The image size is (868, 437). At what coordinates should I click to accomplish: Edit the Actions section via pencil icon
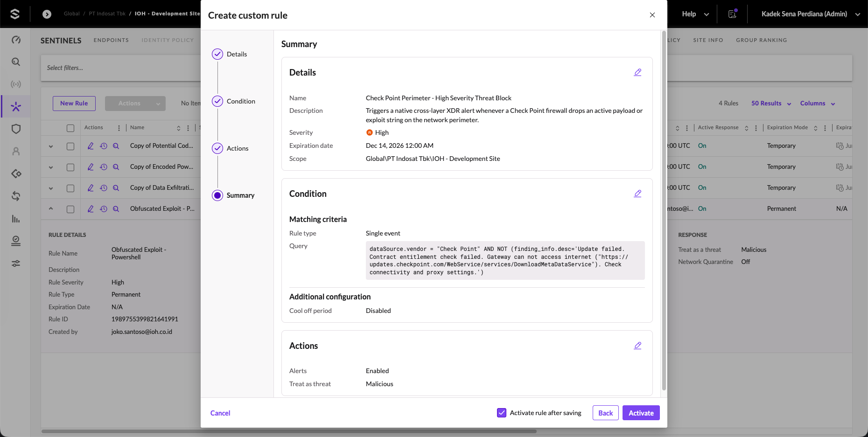pyautogui.click(x=637, y=346)
